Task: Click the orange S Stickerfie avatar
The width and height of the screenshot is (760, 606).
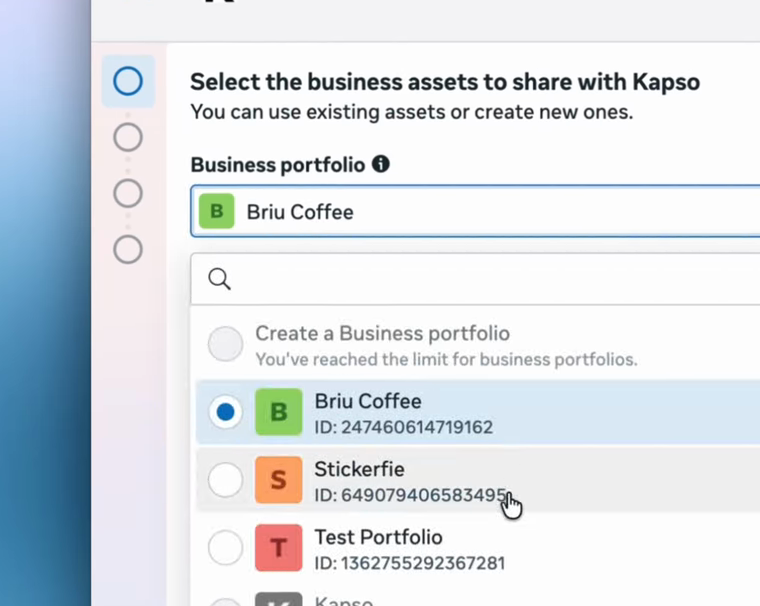Action: pos(279,480)
